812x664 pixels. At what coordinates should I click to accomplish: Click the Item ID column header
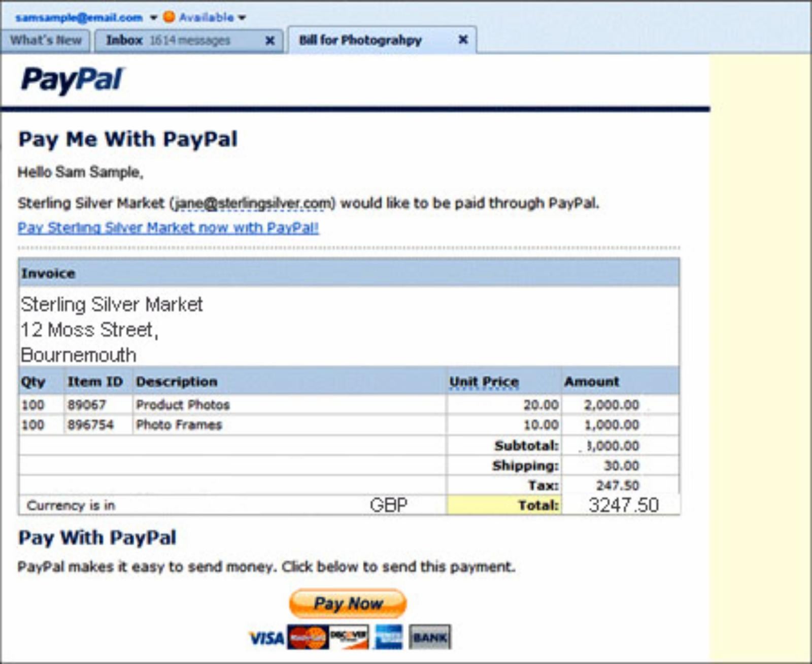pos(95,382)
